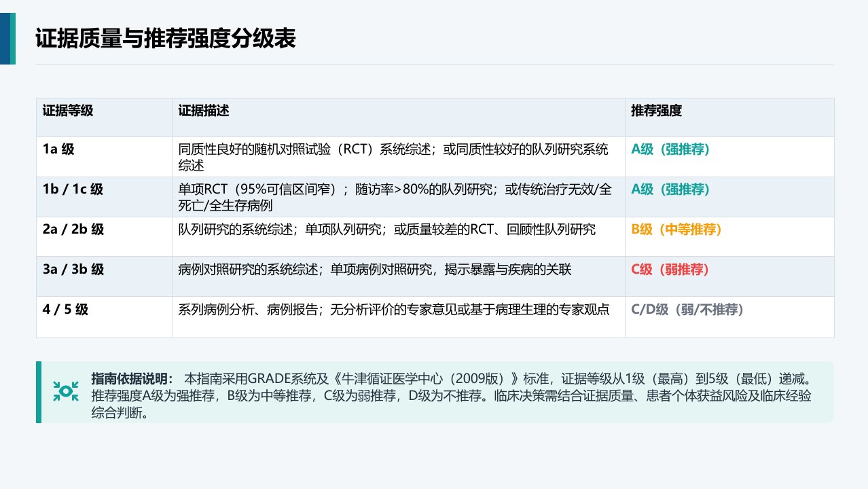Screen dimensions: 868x489
Task: Click the red C级（弱推荐）label
Action: (x=670, y=270)
